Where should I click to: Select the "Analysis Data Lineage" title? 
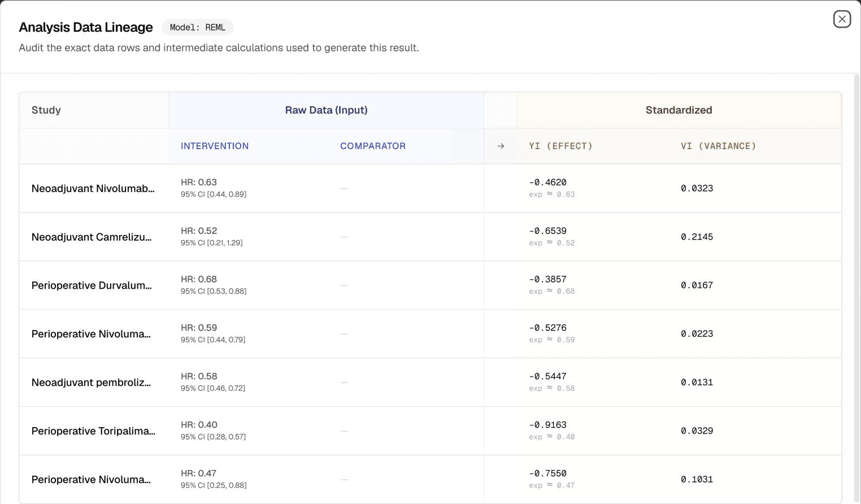pyautogui.click(x=86, y=27)
